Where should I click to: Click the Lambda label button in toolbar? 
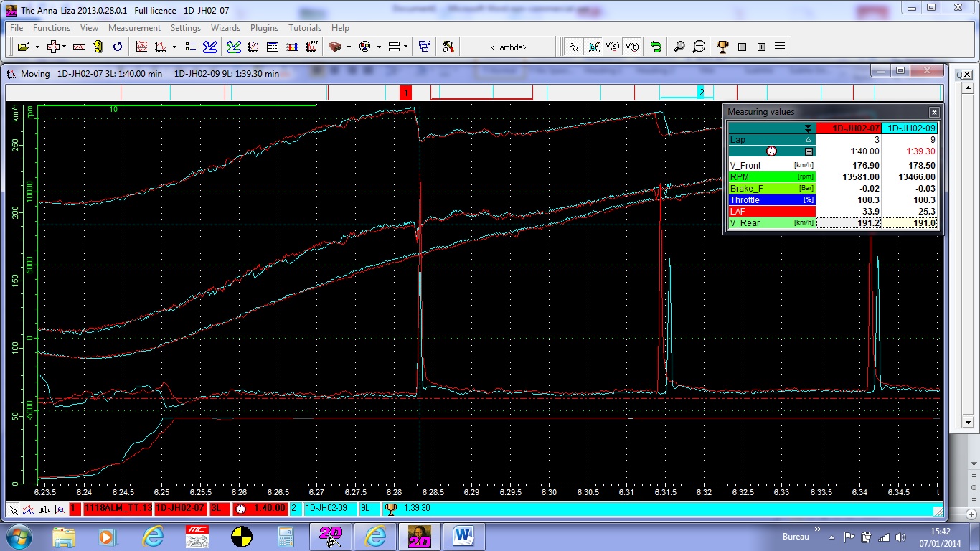coord(509,47)
